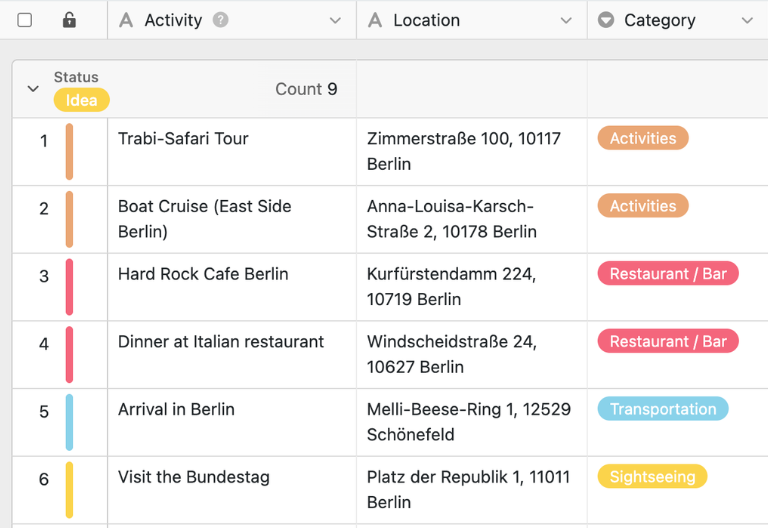768x528 pixels.
Task: Select the Trabi-Safari Tour cell
Action: point(232,152)
